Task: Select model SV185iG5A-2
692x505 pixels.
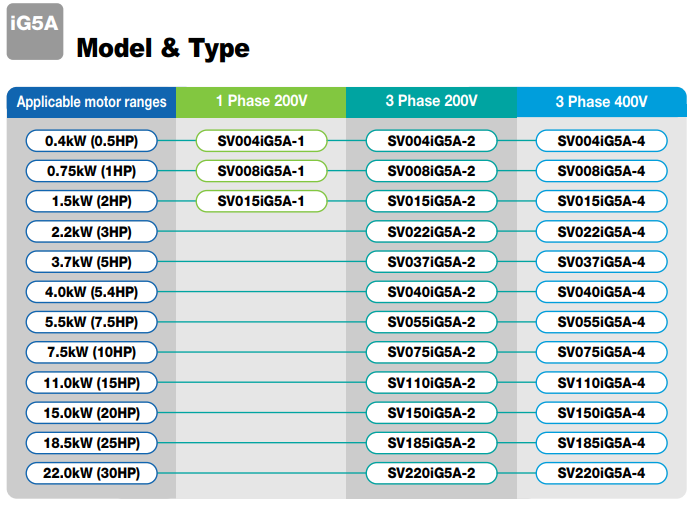Action: tap(431, 443)
